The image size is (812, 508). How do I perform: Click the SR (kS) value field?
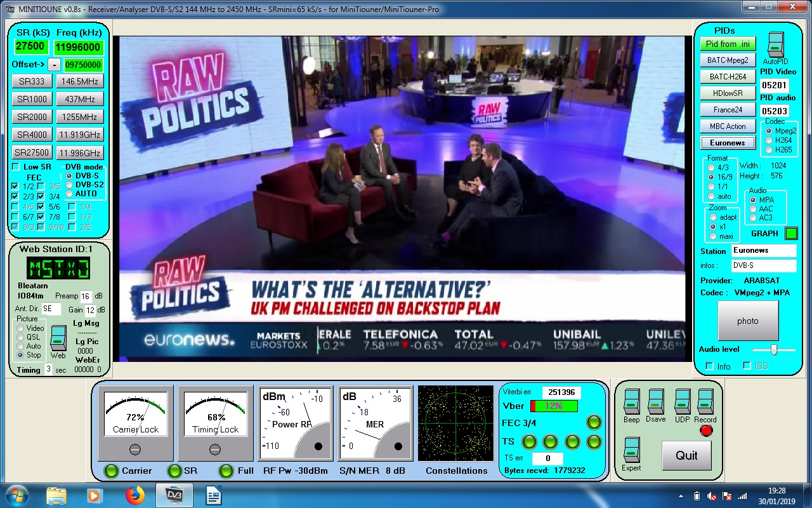(x=31, y=47)
